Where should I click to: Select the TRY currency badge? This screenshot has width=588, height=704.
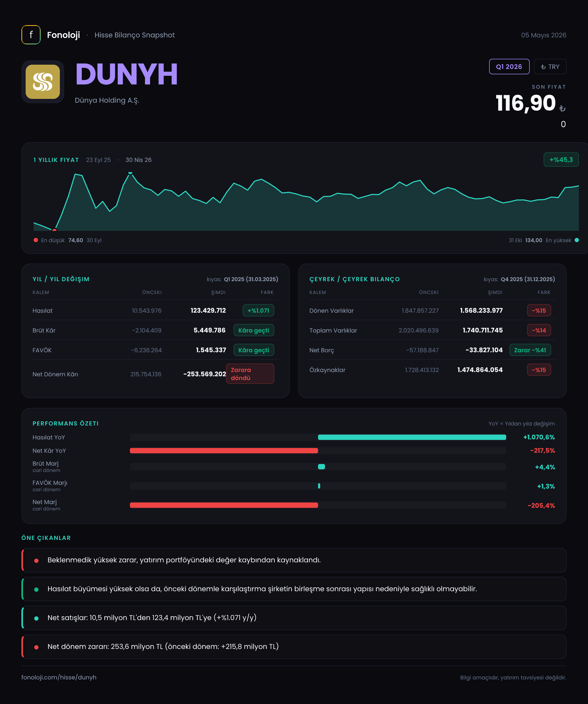[550, 67]
